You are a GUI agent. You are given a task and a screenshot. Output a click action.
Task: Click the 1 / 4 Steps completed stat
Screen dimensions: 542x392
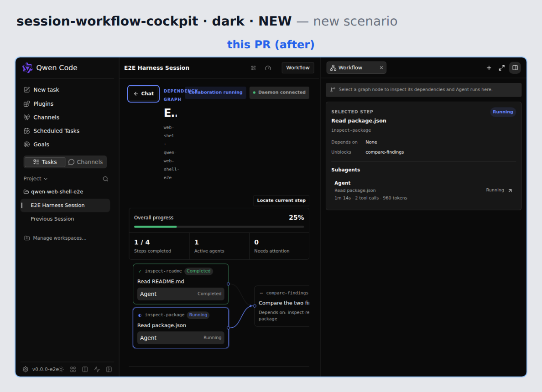[159, 246]
